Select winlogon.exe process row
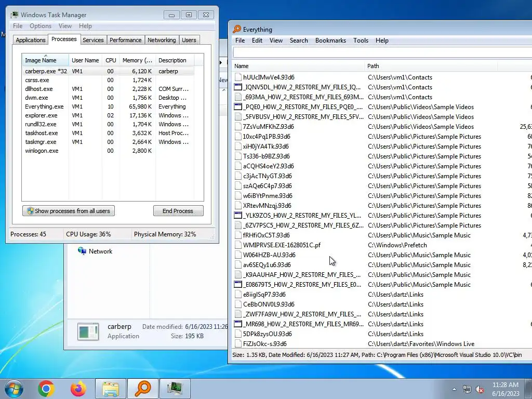 click(x=108, y=151)
